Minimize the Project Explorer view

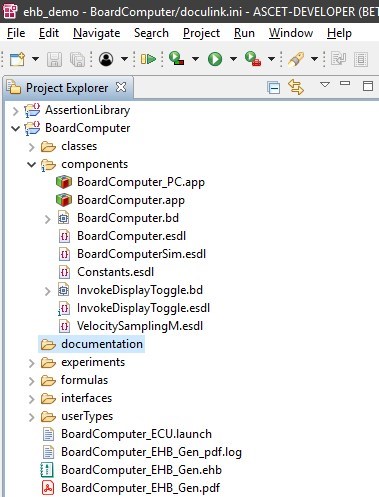345,83
